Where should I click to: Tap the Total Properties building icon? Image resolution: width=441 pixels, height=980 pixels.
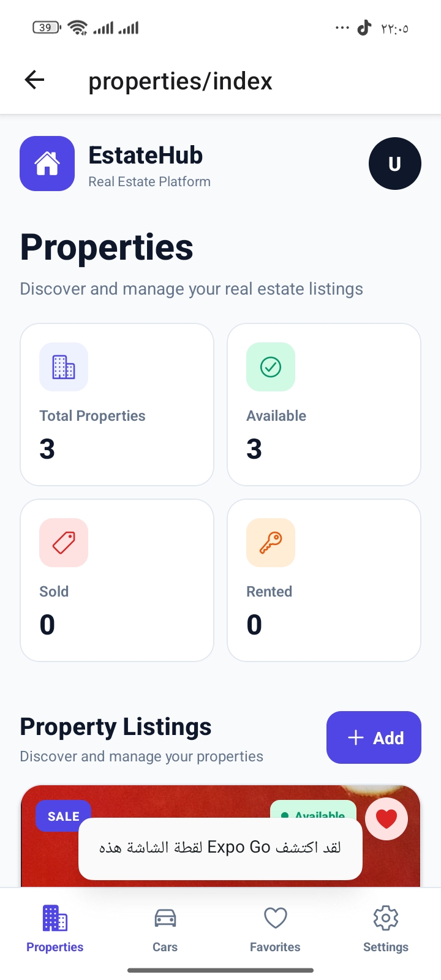click(x=64, y=367)
